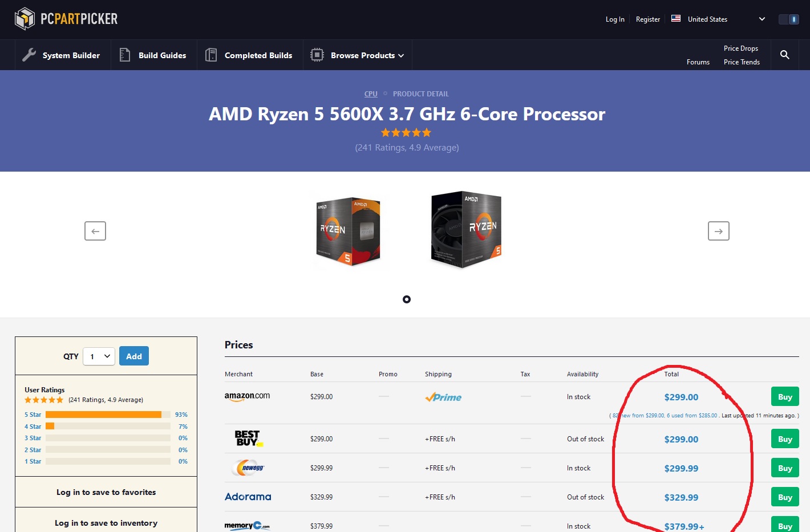Go to Completed Builds
The height and width of the screenshot is (532, 810).
coord(249,55)
